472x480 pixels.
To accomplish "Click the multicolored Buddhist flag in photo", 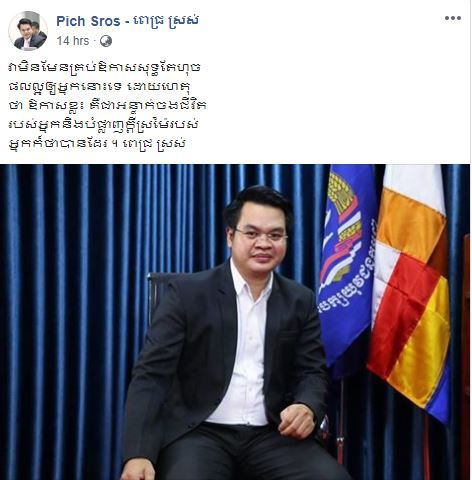I will (x=410, y=290).
